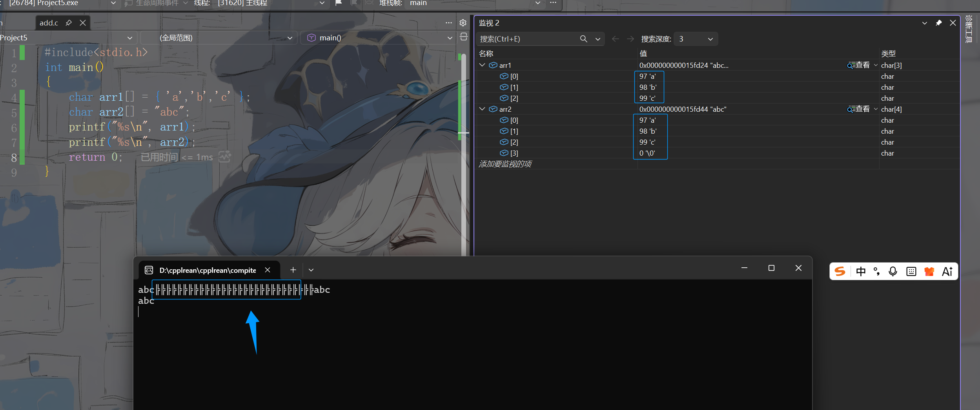The image size is (980, 410).
Task: Select arr2 element [3] row
Action: tap(718, 153)
